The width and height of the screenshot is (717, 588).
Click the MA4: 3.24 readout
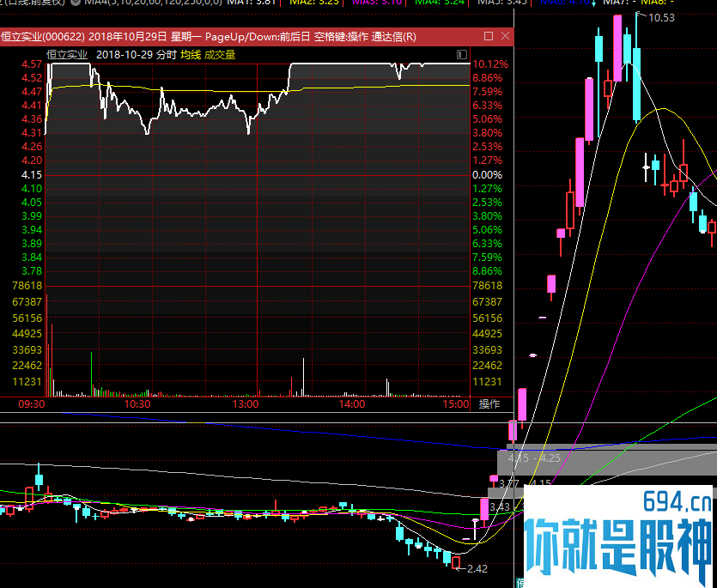[x=440, y=3]
